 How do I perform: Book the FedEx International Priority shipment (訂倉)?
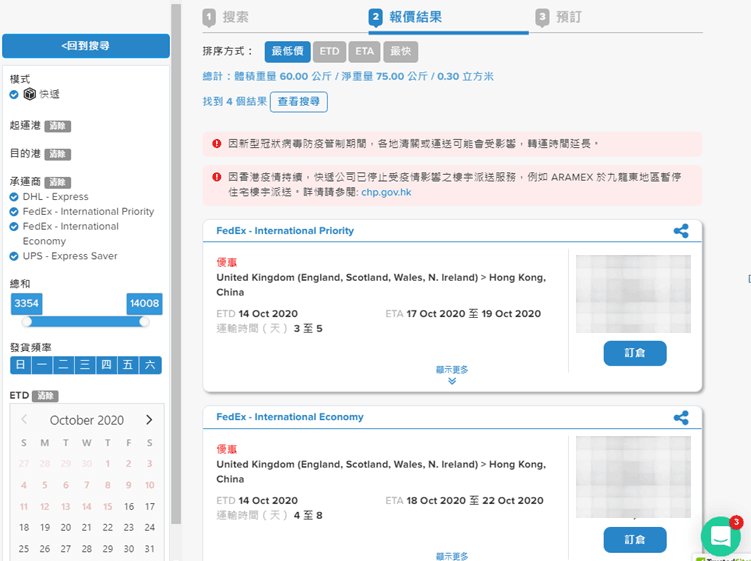(635, 353)
